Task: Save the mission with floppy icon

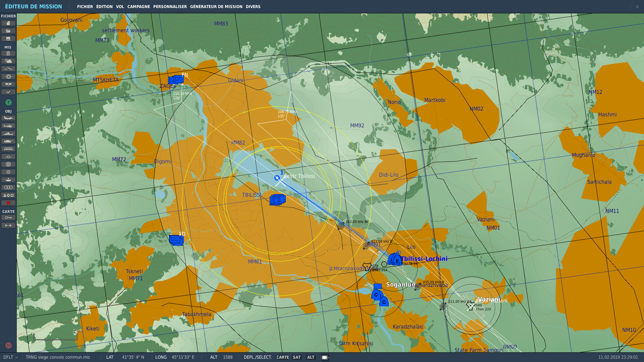Action: coord(8,39)
